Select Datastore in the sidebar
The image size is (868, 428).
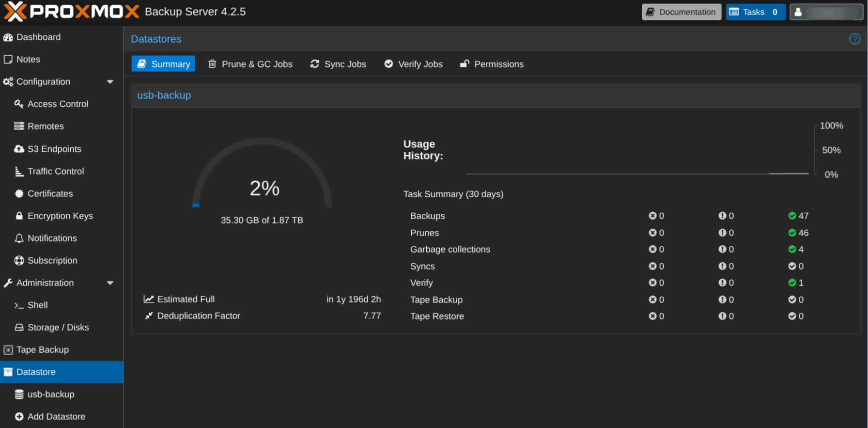62,372
